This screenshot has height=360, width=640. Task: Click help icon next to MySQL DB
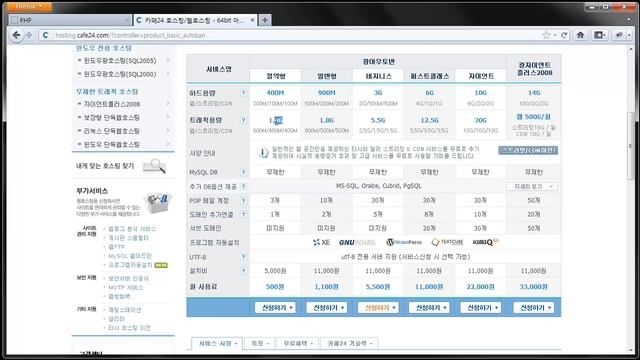tap(243, 172)
